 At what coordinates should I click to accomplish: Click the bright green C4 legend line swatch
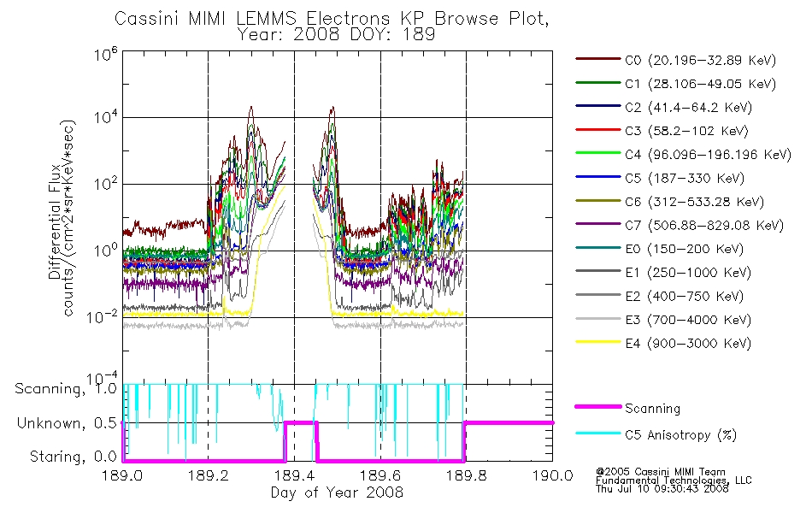[x=598, y=153]
